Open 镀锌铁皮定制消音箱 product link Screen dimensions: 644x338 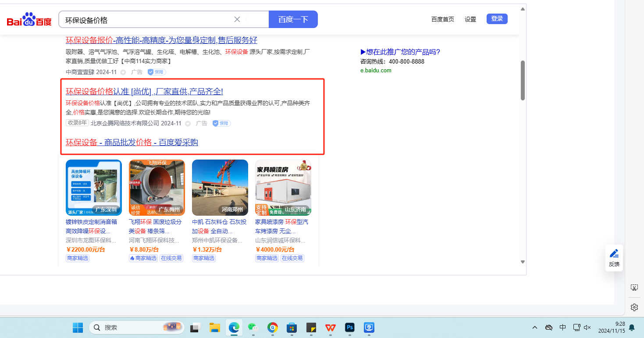[91, 226]
